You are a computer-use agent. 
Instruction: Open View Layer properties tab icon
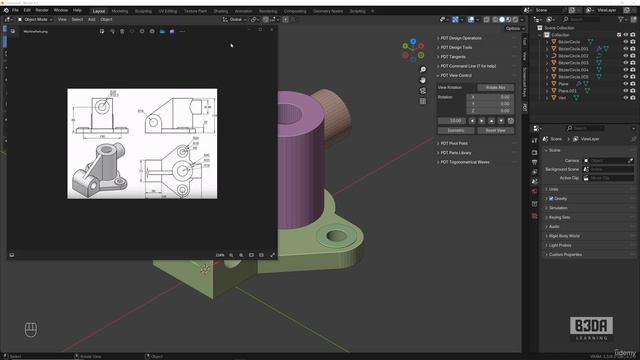tap(535, 172)
